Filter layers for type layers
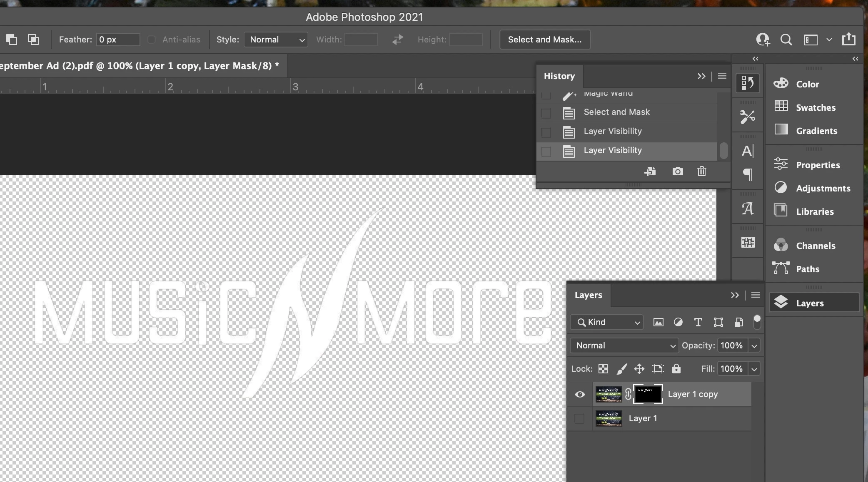 698,322
